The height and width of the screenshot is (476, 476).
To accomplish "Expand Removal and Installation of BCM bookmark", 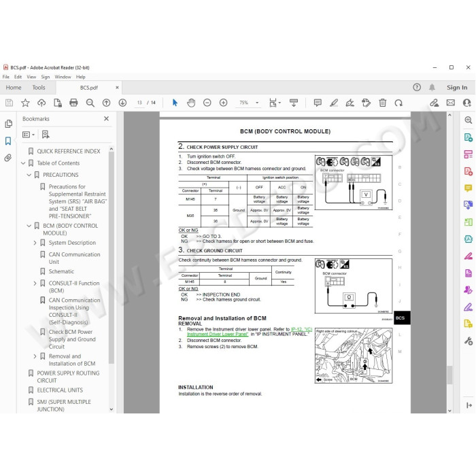I will tap(35, 356).
